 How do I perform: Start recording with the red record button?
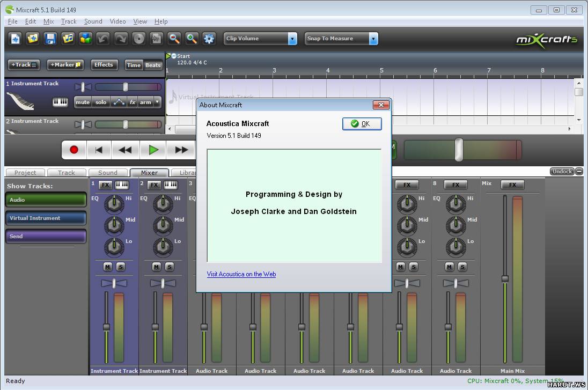tap(74, 150)
